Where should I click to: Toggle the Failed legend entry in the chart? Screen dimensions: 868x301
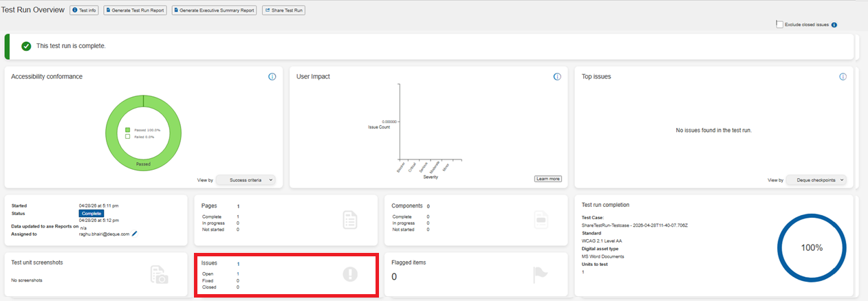pyautogui.click(x=140, y=137)
